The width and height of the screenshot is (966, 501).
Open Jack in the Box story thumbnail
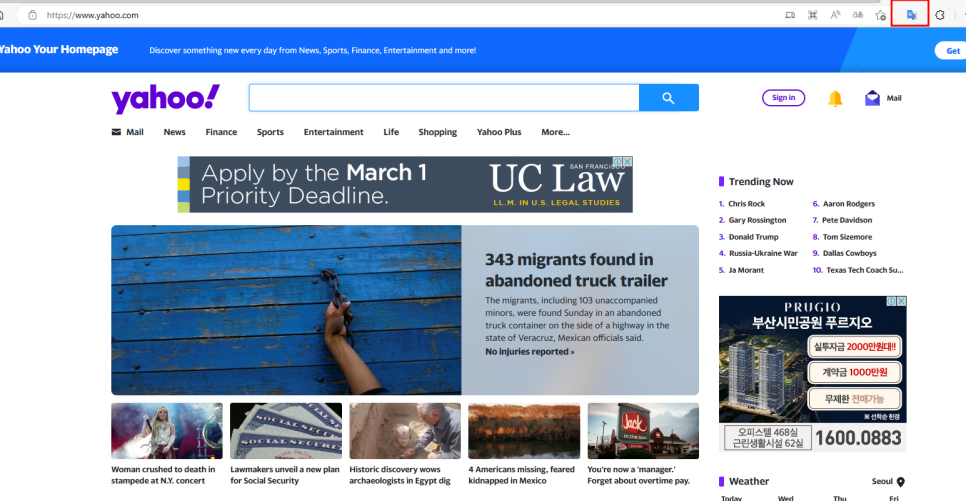[x=643, y=431]
